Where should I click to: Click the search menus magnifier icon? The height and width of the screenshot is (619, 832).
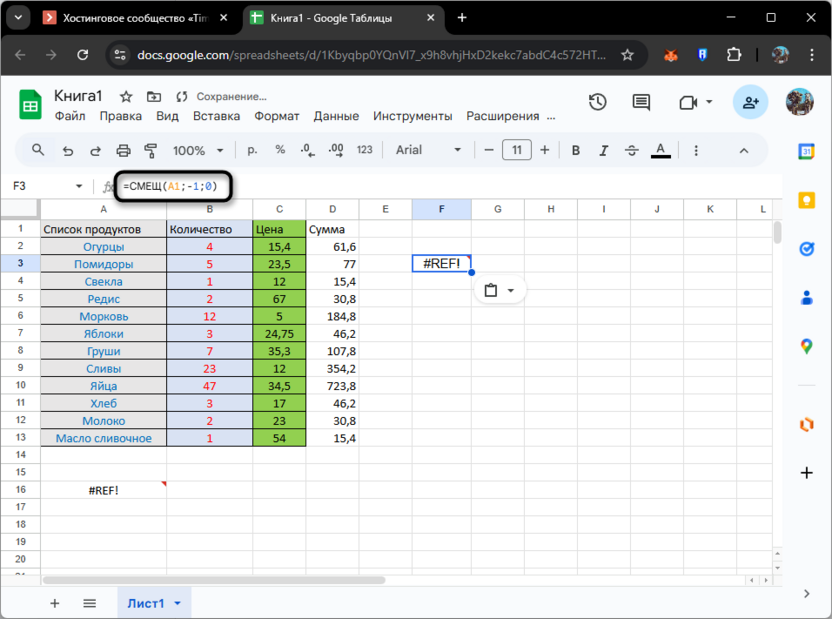coord(38,150)
